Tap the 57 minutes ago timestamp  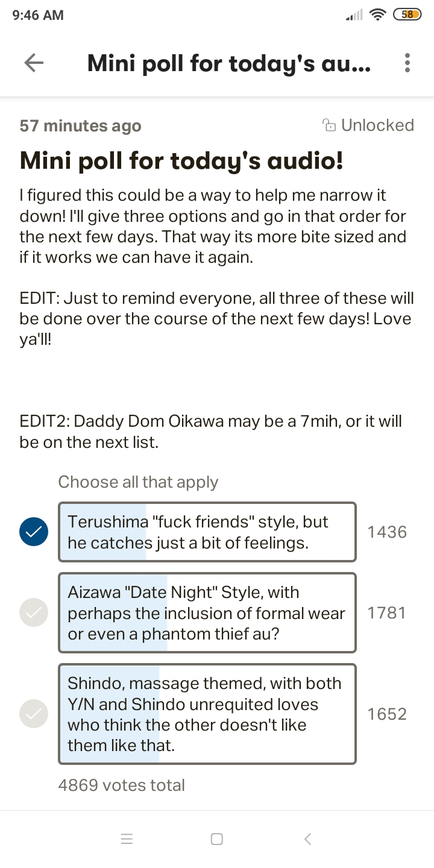80,125
